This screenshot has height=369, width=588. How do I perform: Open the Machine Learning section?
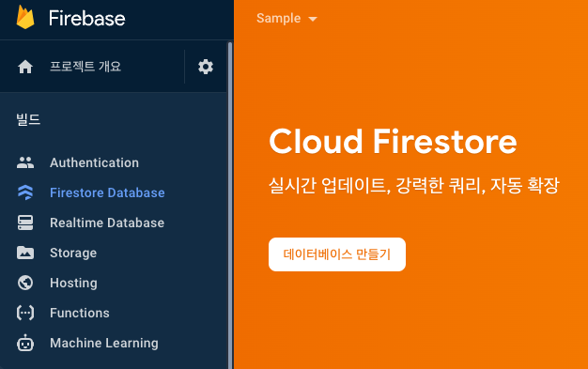(x=104, y=343)
